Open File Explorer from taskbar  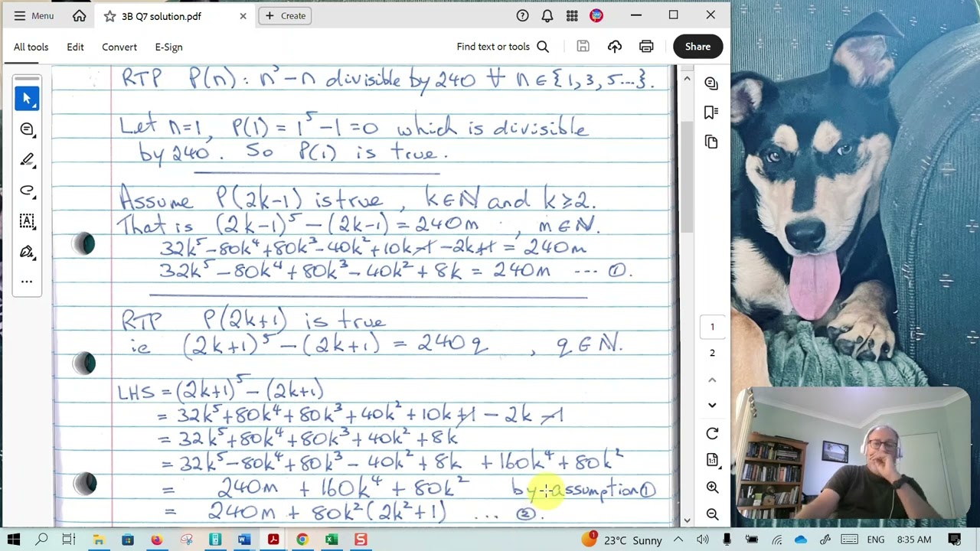[x=98, y=540]
